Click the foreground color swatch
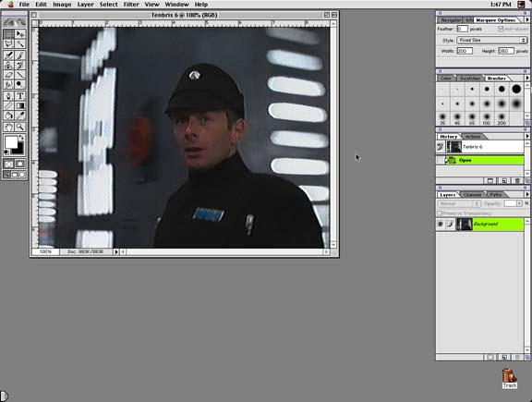532x402 pixels. coord(11,142)
